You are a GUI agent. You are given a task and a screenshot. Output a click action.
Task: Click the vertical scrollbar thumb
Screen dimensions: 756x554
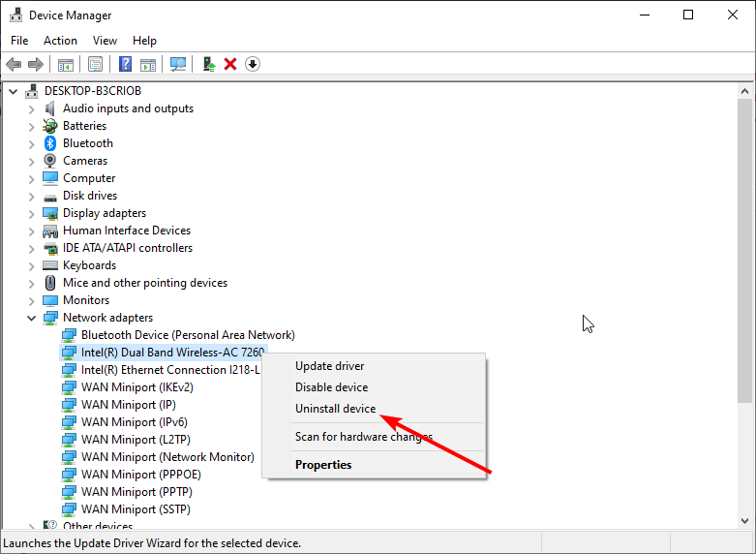[x=745, y=250]
